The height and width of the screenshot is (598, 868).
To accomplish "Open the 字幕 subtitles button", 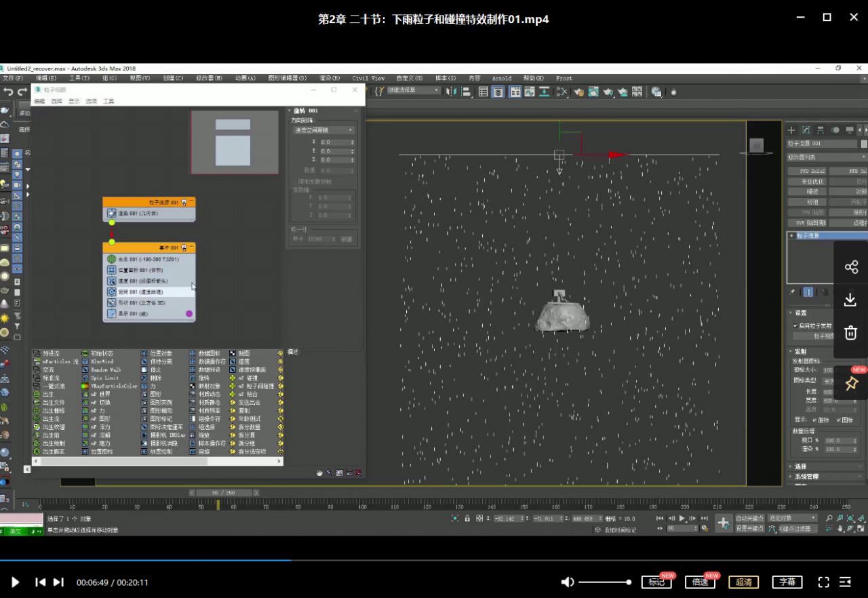I will [x=787, y=582].
